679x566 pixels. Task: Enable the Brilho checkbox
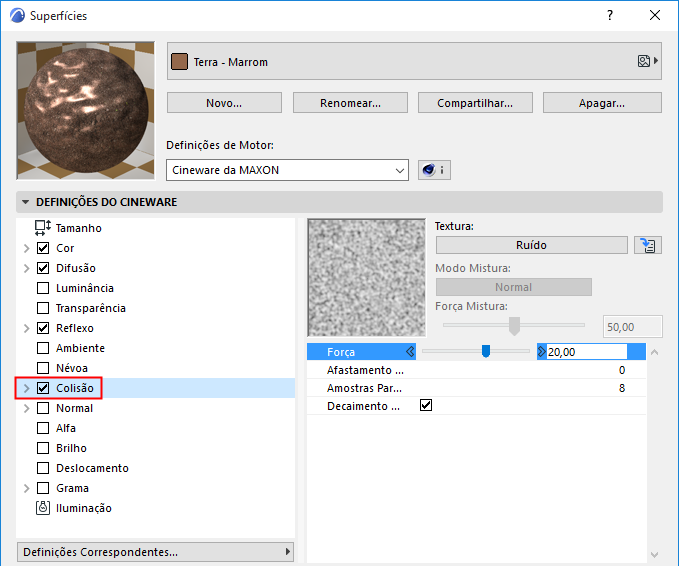click(43, 448)
